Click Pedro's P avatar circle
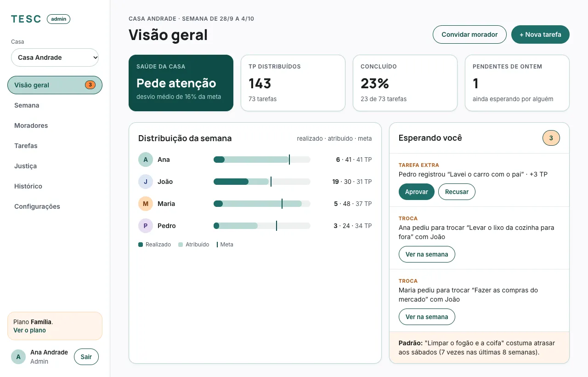This screenshot has height=377, width=588. (146, 226)
